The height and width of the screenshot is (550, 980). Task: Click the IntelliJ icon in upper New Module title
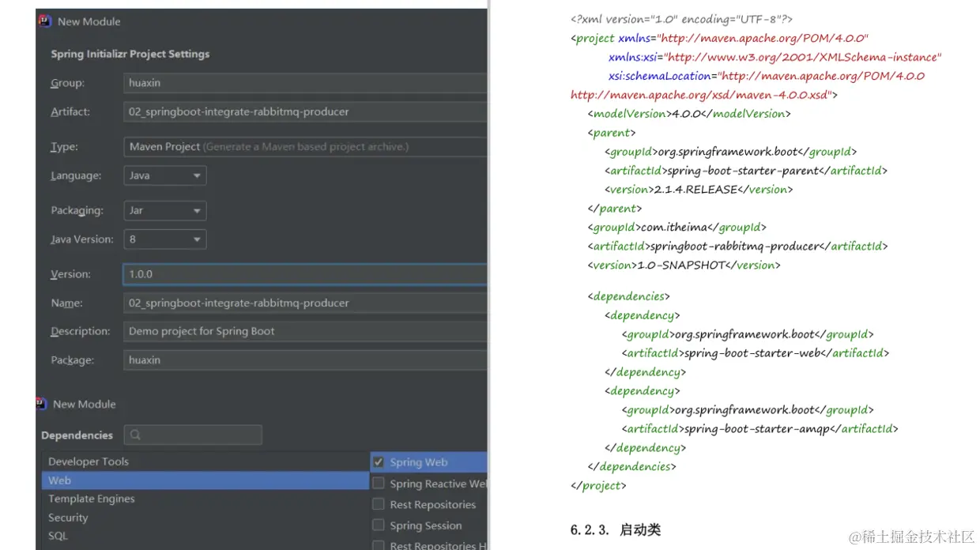coord(44,21)
